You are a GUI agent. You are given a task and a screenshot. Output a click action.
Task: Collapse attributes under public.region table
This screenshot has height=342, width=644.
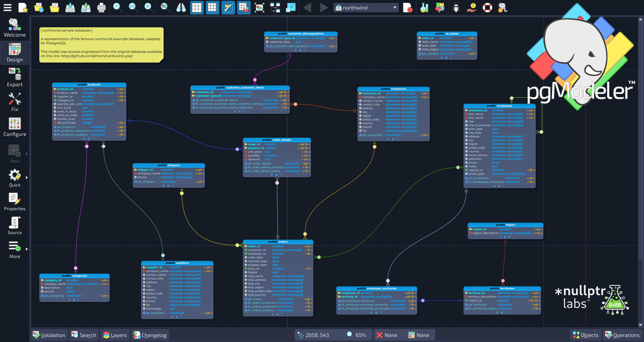click(x=505, y=237)
